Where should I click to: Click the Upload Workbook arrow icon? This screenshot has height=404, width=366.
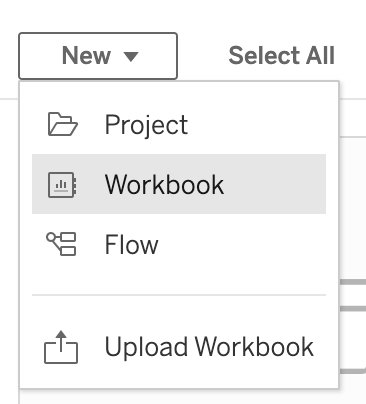coord(61,347)
